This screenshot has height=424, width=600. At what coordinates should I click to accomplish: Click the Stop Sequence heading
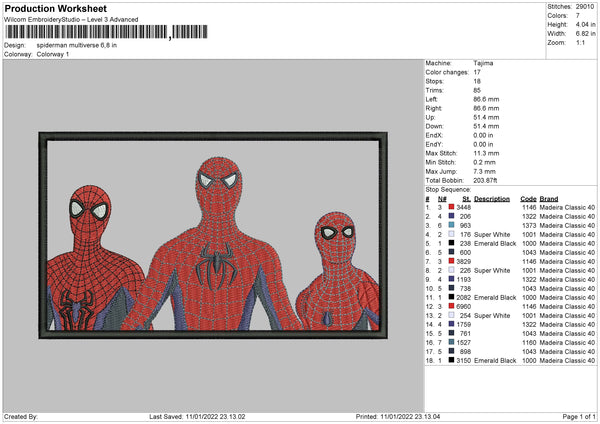coord(447,188)
